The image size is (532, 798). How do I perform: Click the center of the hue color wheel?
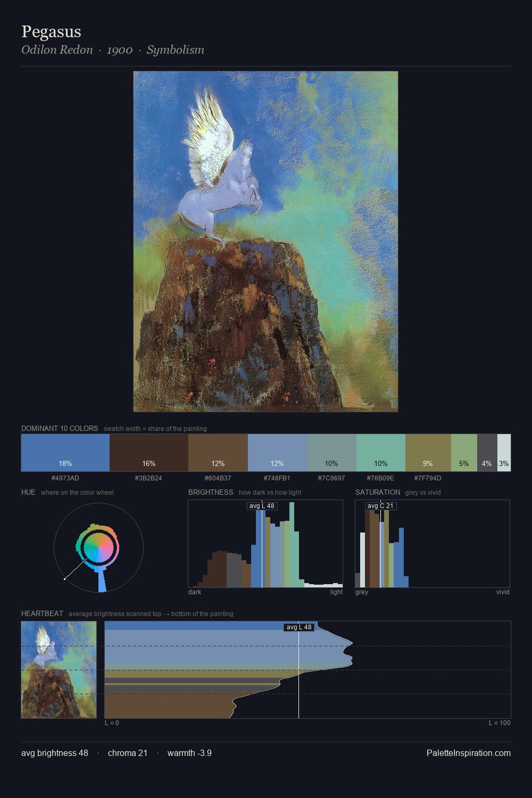point(98,547)
